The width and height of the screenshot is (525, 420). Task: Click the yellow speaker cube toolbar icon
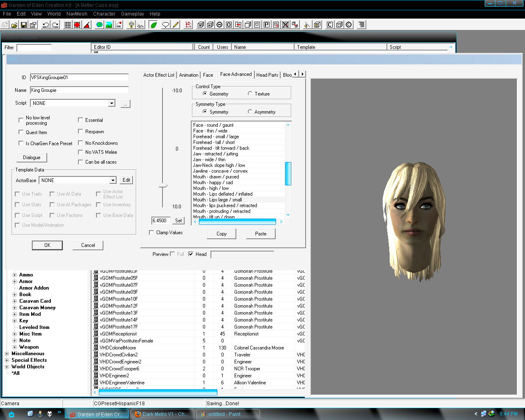[317, 25]
